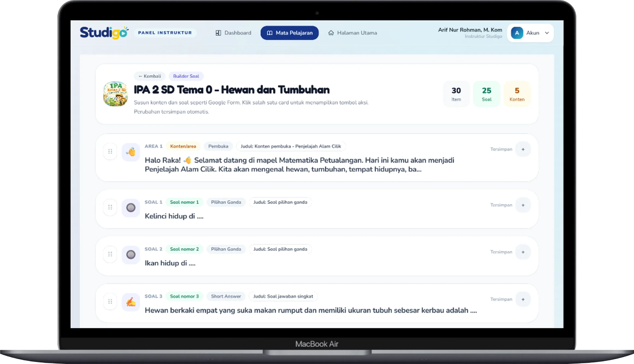Screen dimensions: 634x364
Task: Click the 'Hewan berkaki empat' question text
Action: pos(311,310)
